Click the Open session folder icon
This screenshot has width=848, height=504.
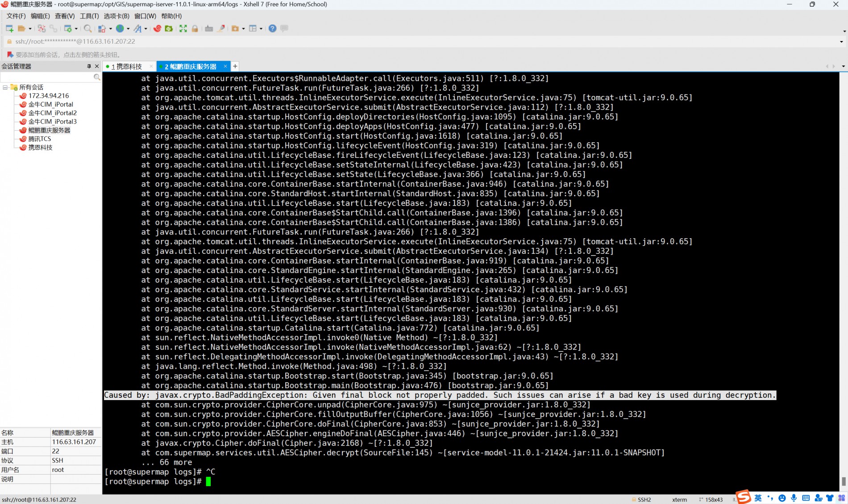[21, 29]
